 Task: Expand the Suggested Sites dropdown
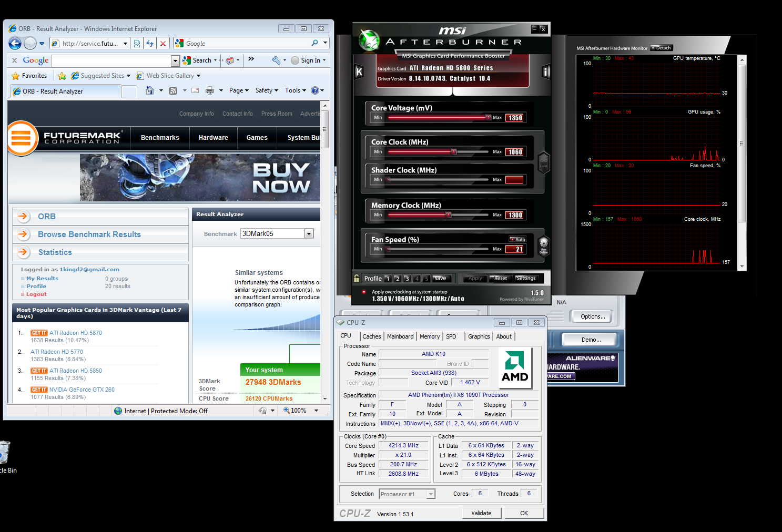(x=128, y=76)
